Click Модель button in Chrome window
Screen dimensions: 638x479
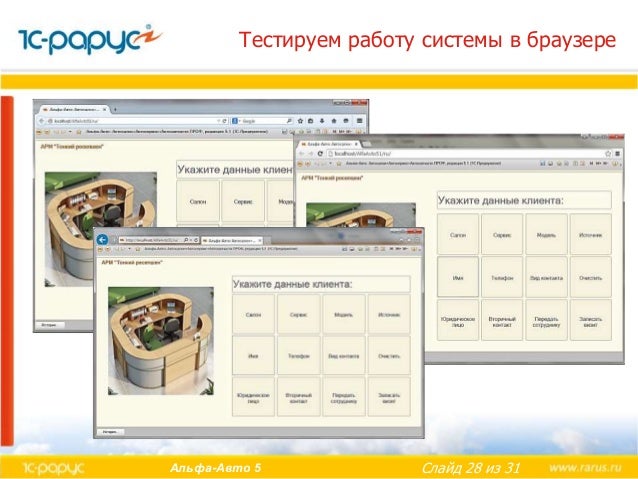click(546, 234)
